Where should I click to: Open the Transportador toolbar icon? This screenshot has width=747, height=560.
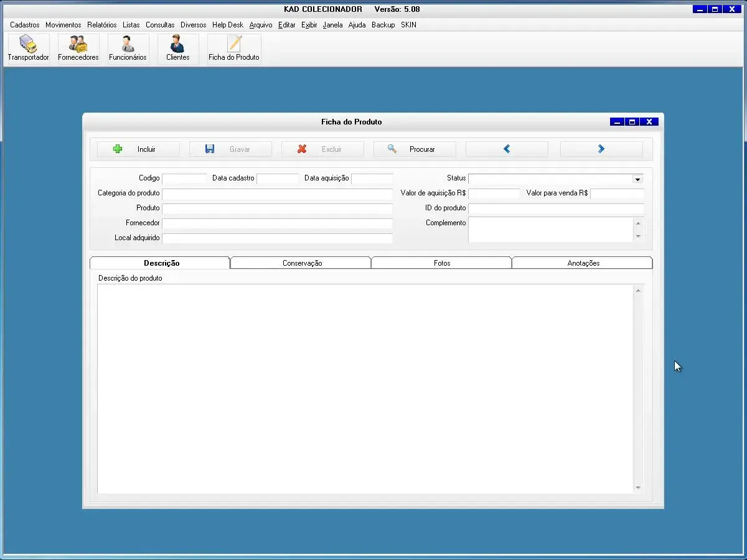tap(28, 49)
